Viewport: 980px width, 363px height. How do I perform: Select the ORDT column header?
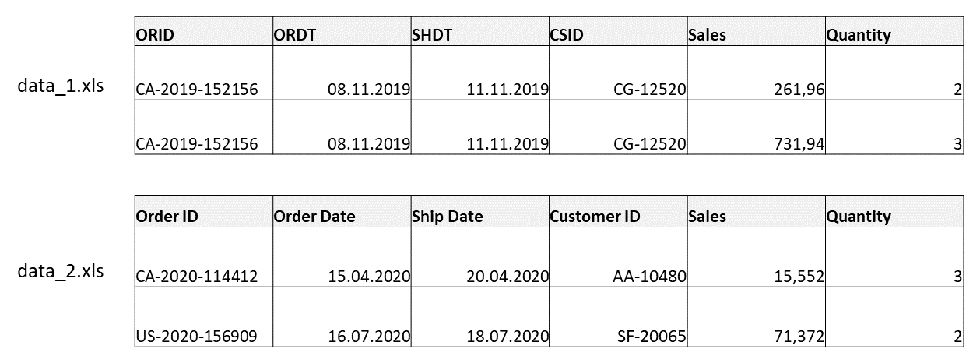click(342, 31)
